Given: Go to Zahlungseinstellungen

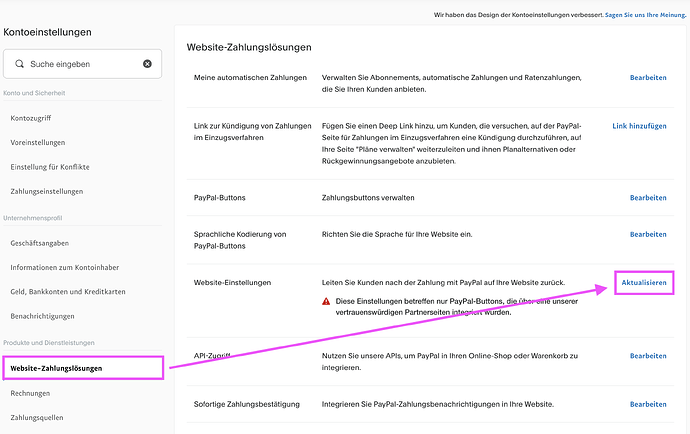Looking at the screenshot, I should [47, 191].
